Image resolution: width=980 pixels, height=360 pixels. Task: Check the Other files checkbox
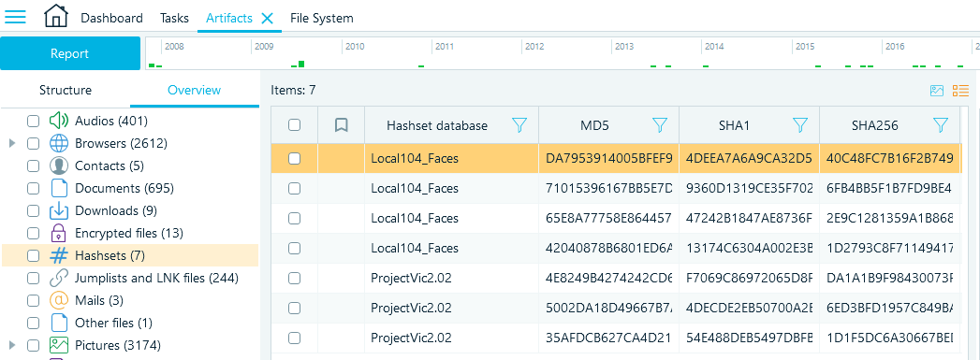pos(33,324)
